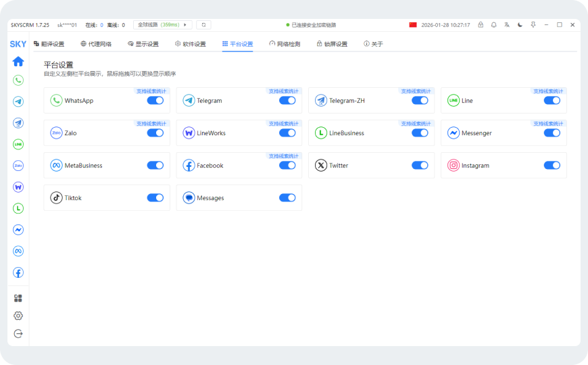
Task: Open the settings gear in sidebar
Action: click(x=18, y=316)
